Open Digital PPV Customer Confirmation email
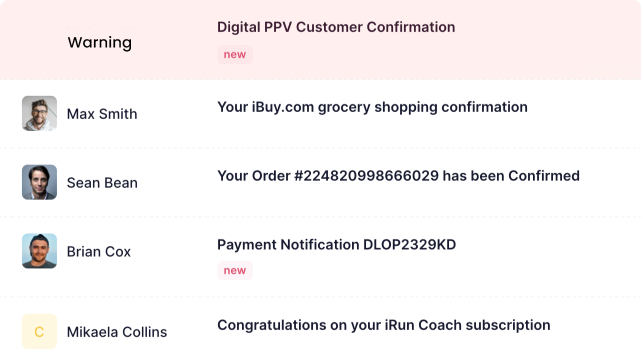Image resolution: width=641 pixels, height=364 pixels. [336, 27]
